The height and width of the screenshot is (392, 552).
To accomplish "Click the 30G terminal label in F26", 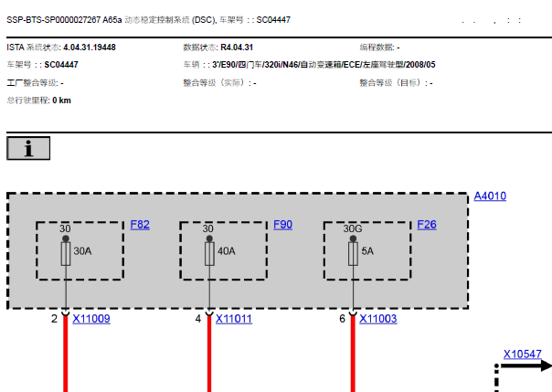I will click(353, 228).
